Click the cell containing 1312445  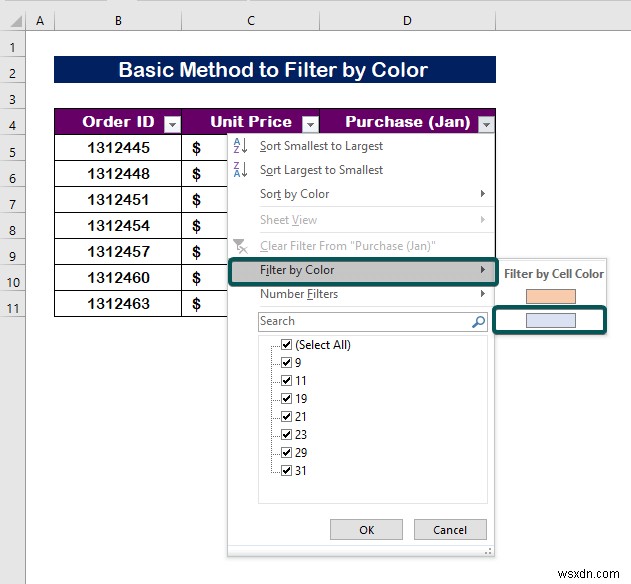pyautogui.click(x=118, y=148)
